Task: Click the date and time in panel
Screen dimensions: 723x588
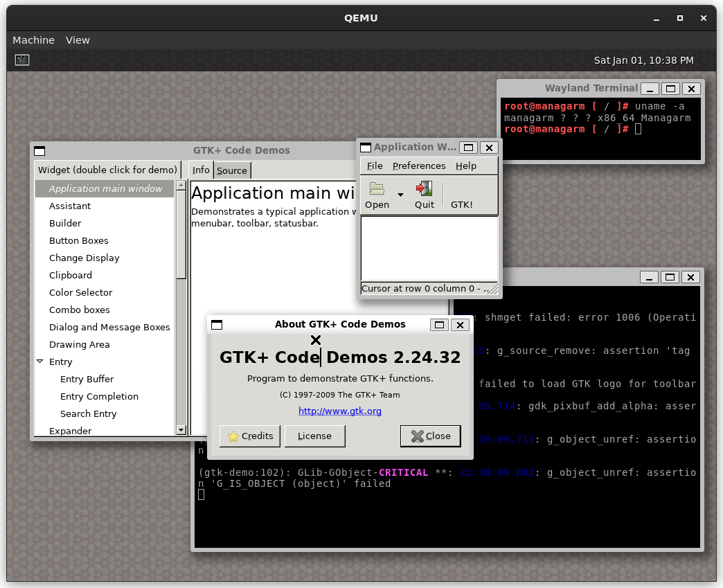Action: pyautogui.click(x=643, y=60)
